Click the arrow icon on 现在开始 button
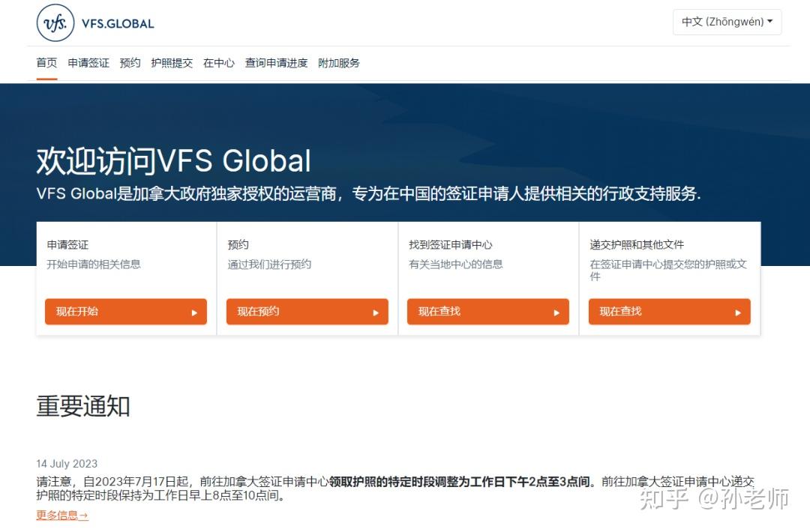 pyautogui.click(x=196, y=312)
